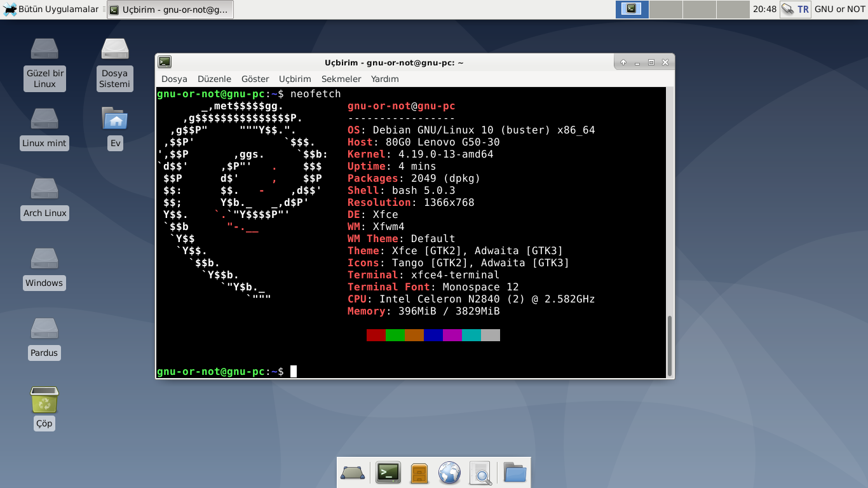
Task: Click the red color block in neofetch output
Action: pos(376,335)
